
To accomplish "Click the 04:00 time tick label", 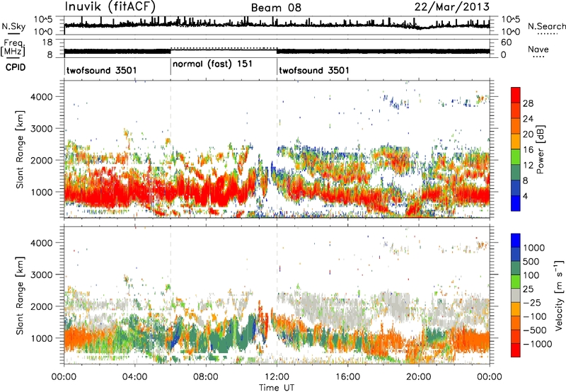I will [x=134, y=377].
